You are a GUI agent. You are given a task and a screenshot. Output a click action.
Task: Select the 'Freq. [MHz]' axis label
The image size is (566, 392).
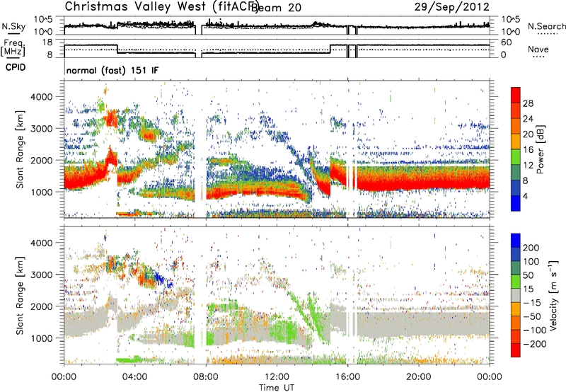click(13, 47)
